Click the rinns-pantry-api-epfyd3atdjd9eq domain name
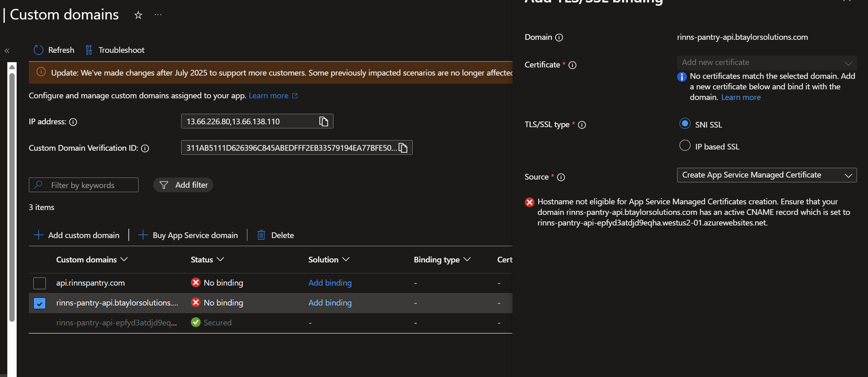 [117, 323]
